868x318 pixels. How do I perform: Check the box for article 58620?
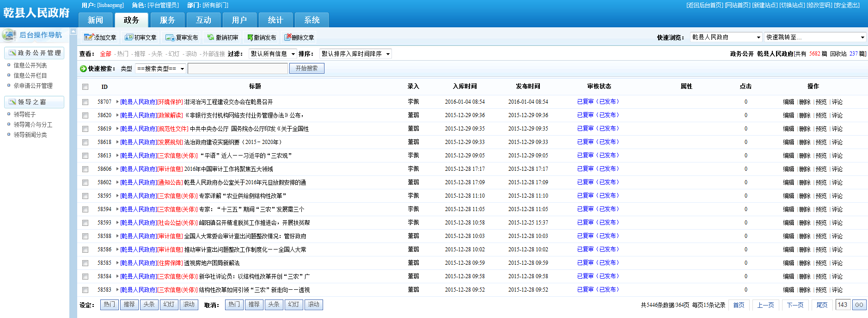[85, 115]
